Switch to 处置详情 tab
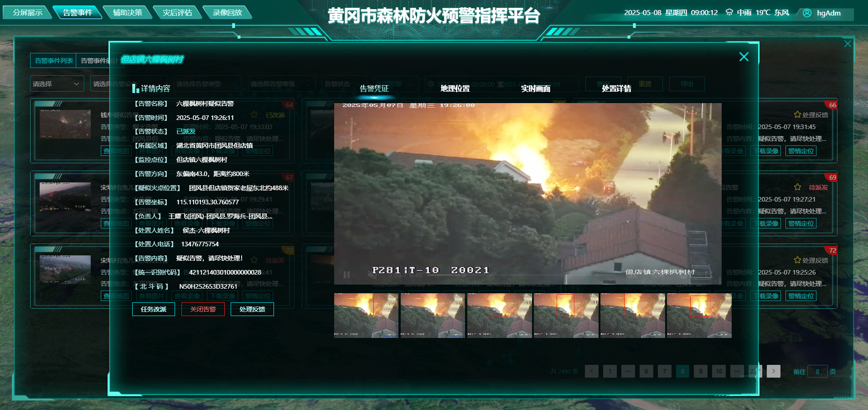868x410 pixels. [x=616, y=88]
